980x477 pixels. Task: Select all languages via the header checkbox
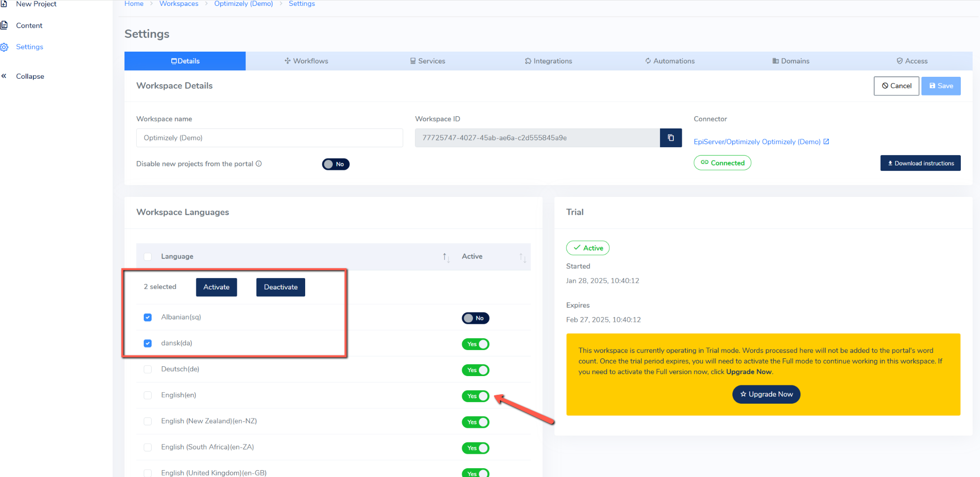point(148,256)
